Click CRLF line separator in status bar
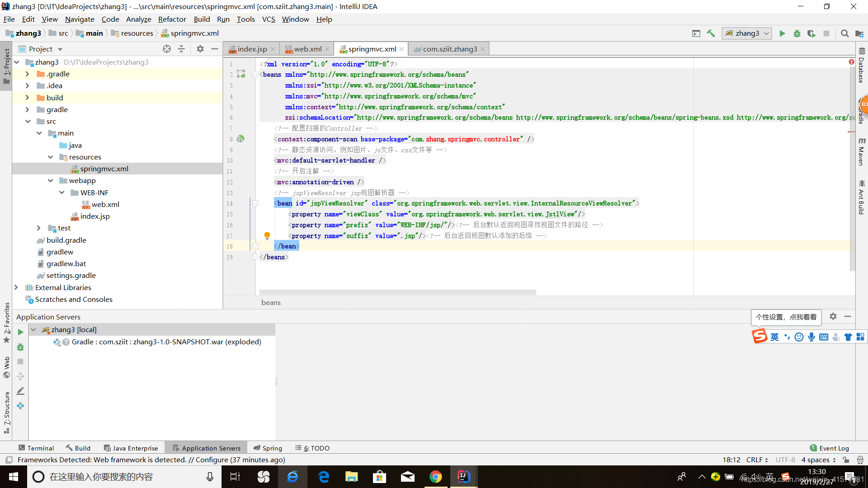Screen dimensions: 868x488 (x=757, y=460)
